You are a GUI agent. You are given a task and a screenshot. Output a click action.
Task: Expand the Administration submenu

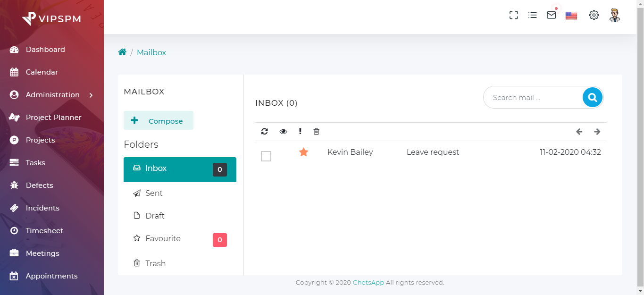coord(52,95)
